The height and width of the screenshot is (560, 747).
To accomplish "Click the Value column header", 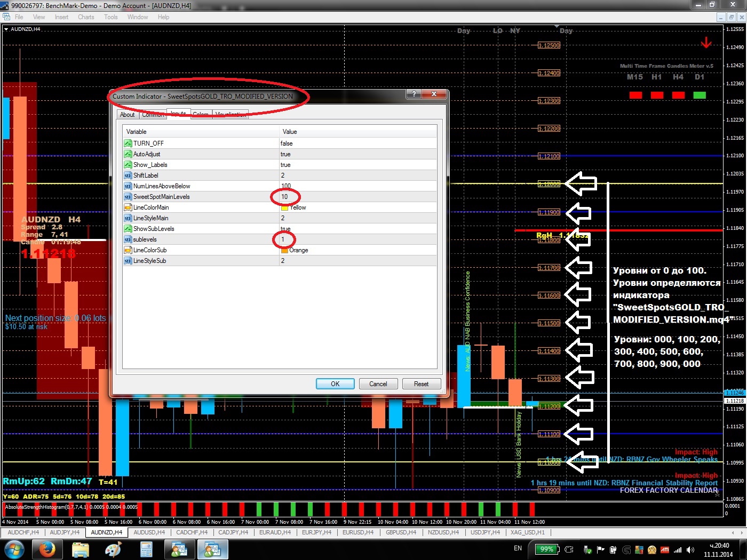I will [358, 131].
